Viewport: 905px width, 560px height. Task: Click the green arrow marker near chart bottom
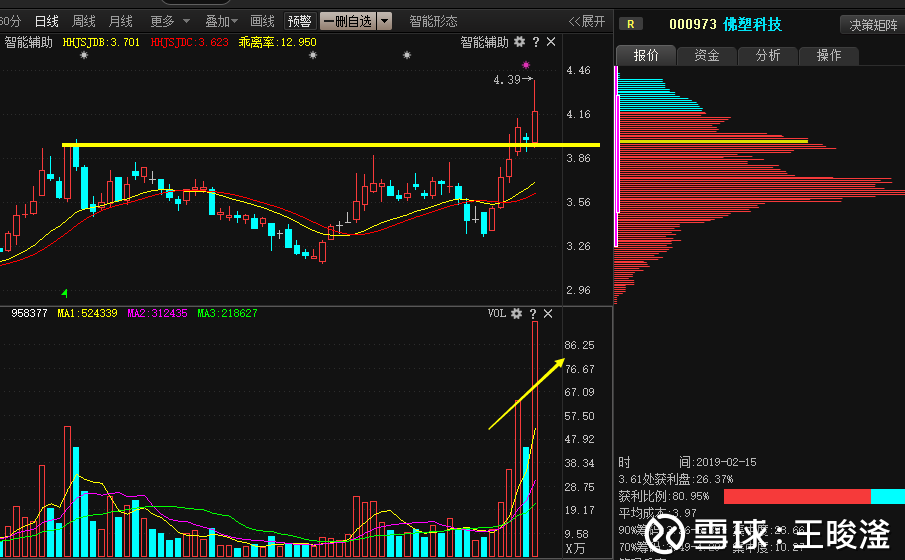65,293
